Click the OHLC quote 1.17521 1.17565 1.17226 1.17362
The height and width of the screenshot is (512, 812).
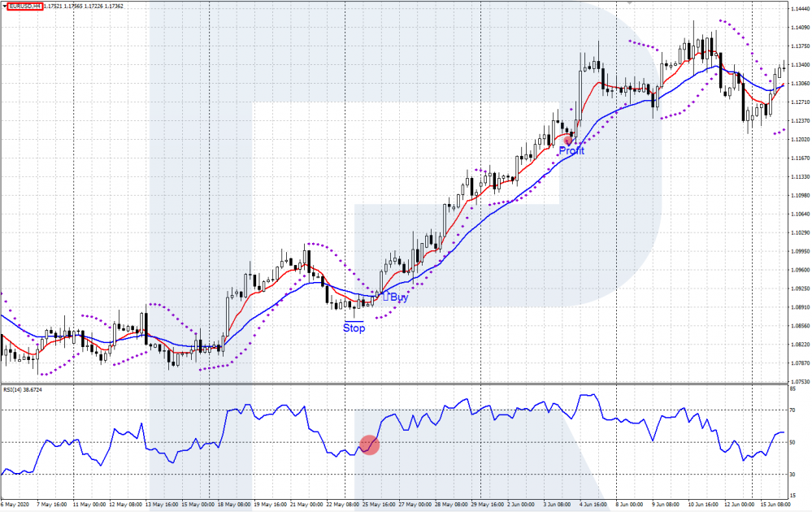[84, 7]
